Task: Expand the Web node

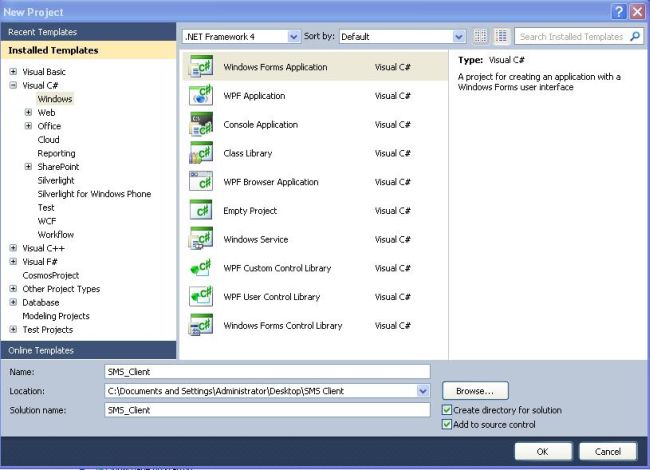Action: (x=28, y=112)
